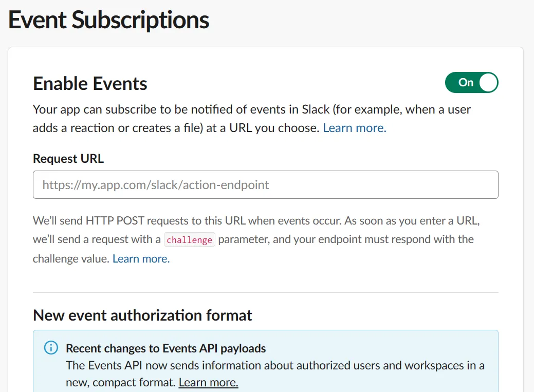Click the New event authorization format heading

click(142, 315)
